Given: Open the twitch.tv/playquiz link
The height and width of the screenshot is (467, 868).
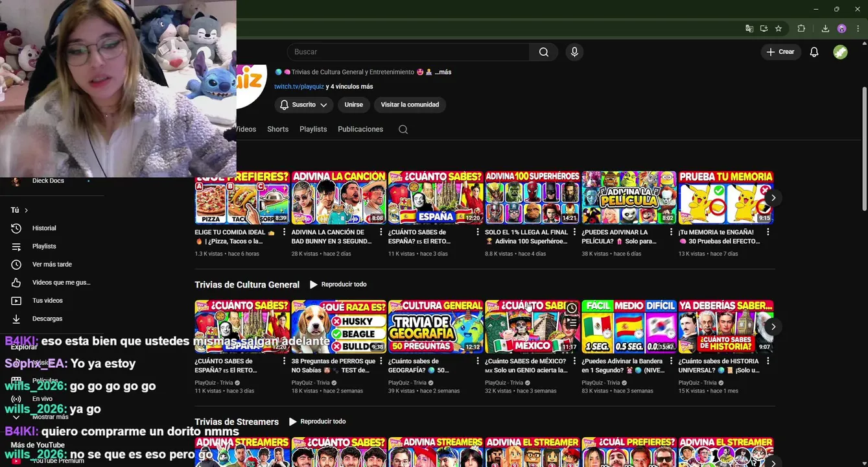Looking at the screenshot, I should tap(299, 86).
